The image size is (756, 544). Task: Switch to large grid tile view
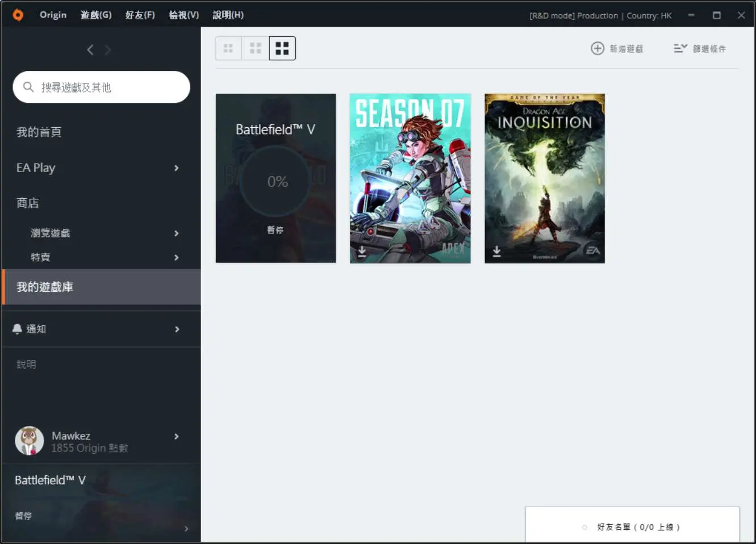[x=282, y=49]
